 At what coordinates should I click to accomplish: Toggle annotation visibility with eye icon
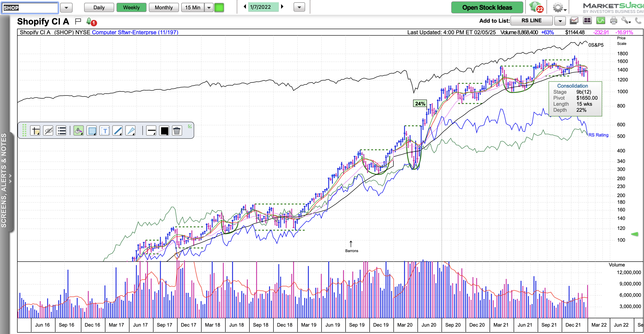[x=48, y=130]
